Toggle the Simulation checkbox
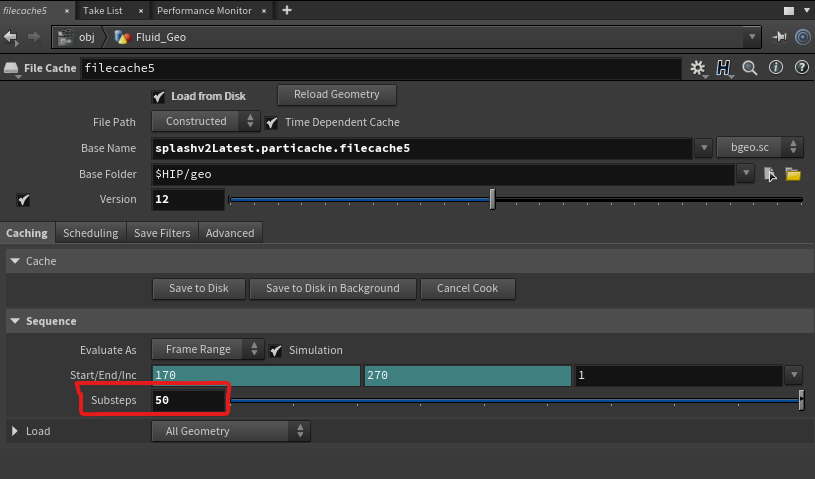The width and height of the screenshot is (815, 479). coord(275,351)
